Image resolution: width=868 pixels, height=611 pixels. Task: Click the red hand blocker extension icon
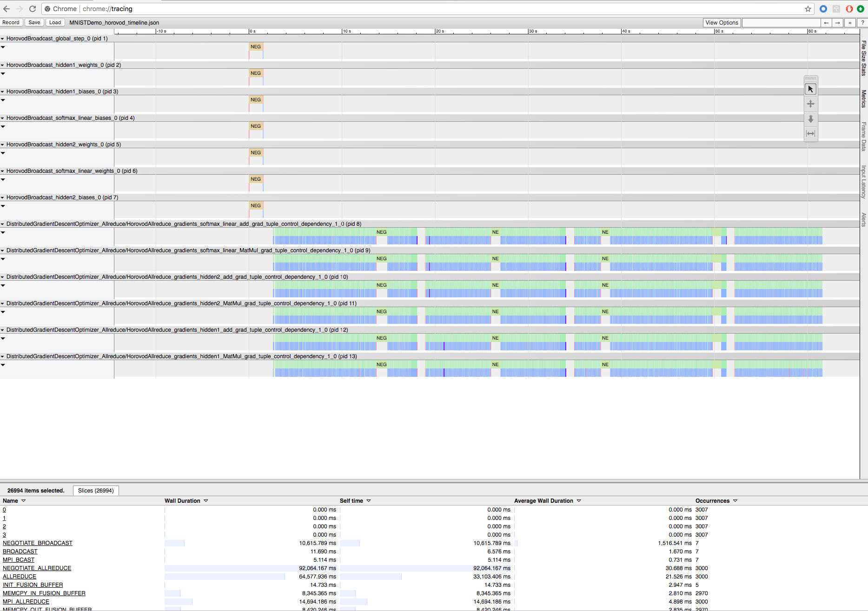pos(849,9)
